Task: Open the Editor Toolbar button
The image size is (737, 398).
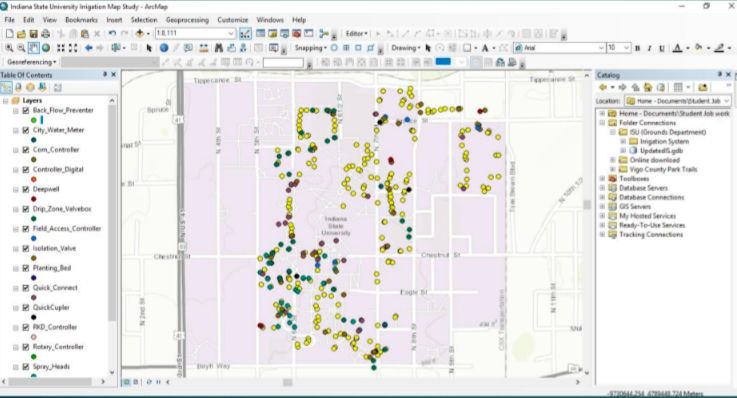Action: (245, 34)
